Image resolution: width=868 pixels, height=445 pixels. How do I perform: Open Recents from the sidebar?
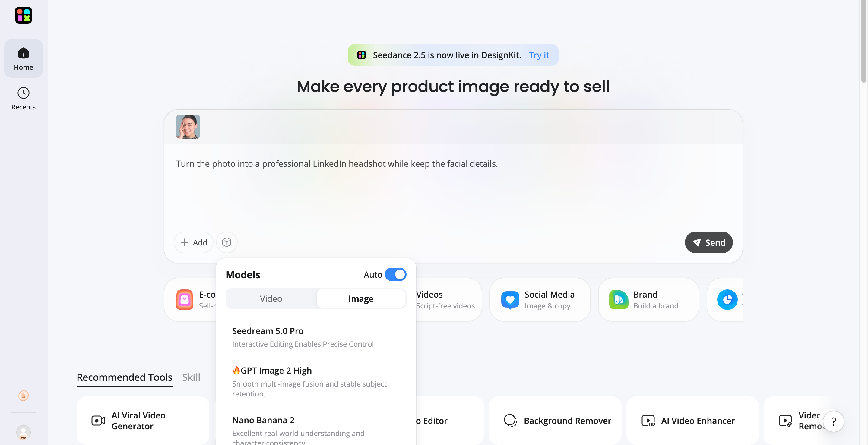[x=23, y=98]
